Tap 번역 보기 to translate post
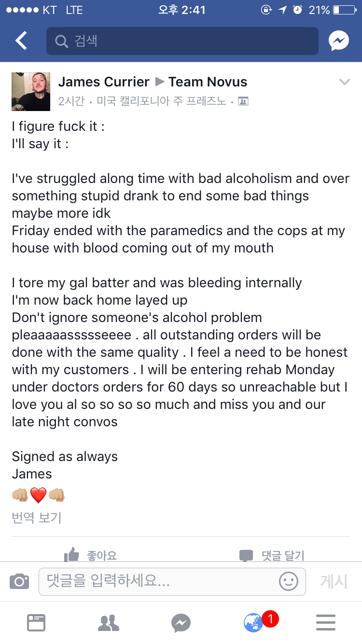 click(37, 518)
